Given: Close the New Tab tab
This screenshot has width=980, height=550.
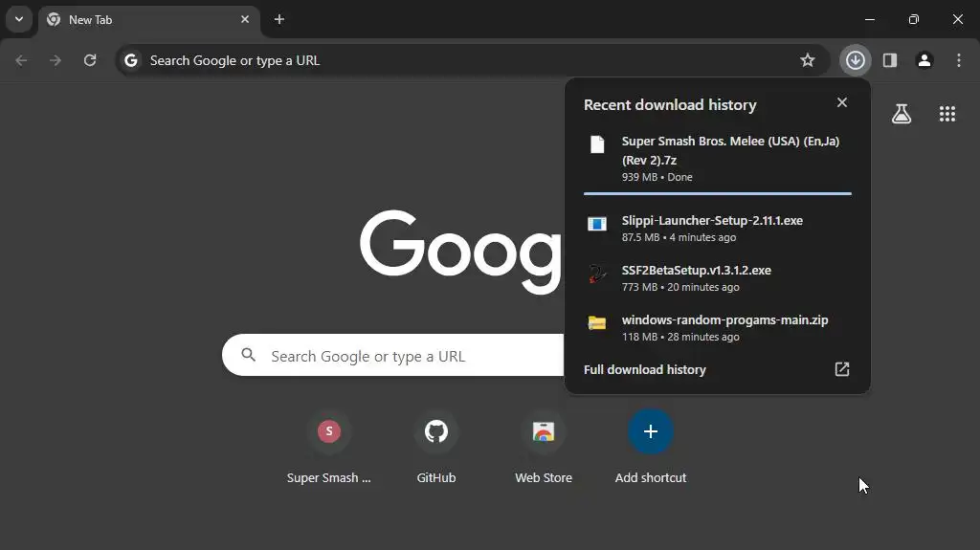Looking at the screenshot, I should point(245,19).
